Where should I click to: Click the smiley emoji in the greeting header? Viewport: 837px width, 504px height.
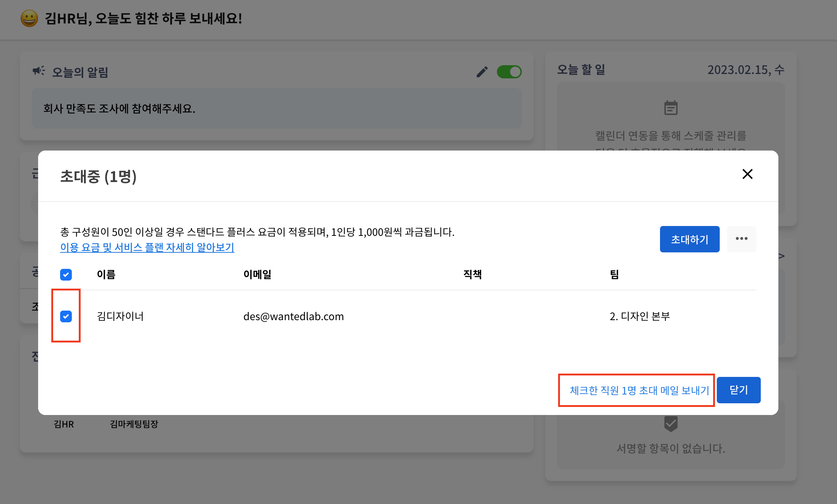point(29,18)
